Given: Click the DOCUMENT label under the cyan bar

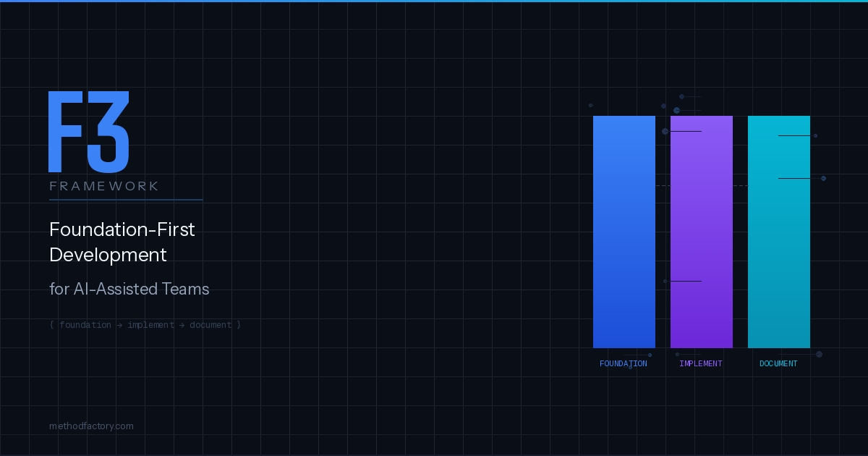Looking at the screenshot, I should point(778,363).
